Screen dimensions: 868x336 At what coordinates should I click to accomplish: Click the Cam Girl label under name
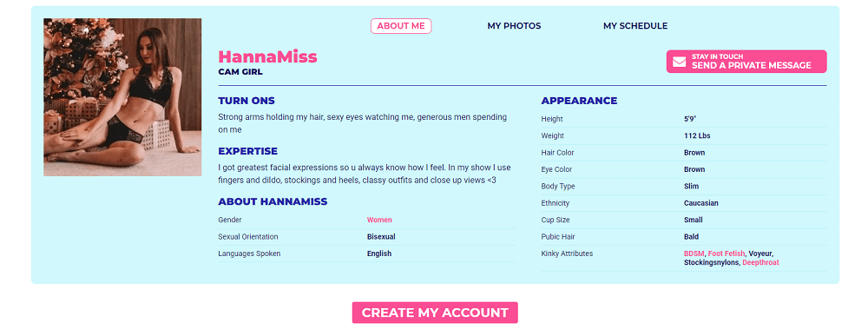pos(240,72)
